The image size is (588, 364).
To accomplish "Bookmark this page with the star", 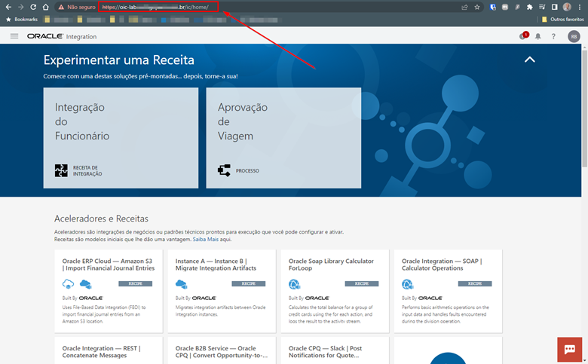I will point(477,7).
